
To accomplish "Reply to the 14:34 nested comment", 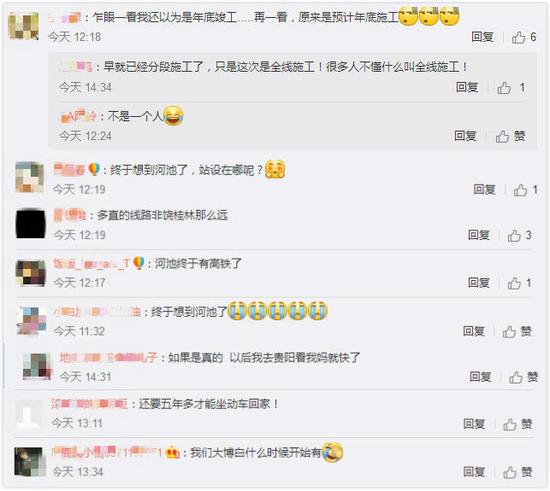I will 467,87.
